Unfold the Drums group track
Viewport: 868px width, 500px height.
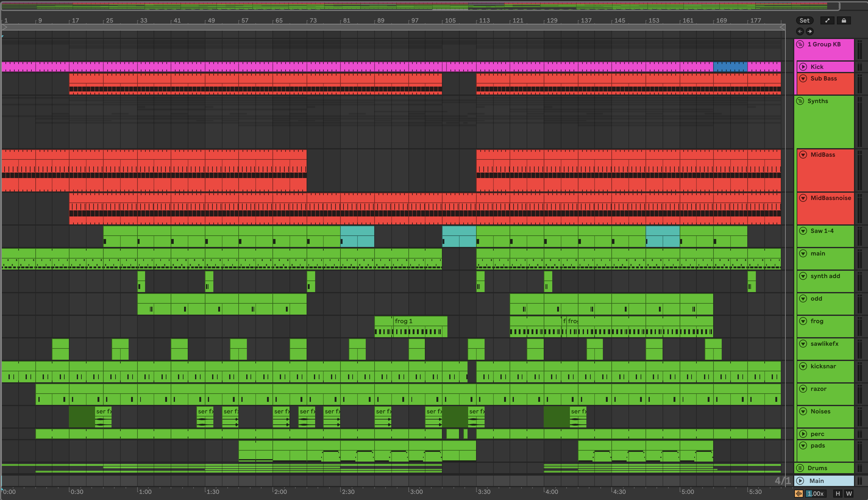pyautogui.click(x=800, y=468)
